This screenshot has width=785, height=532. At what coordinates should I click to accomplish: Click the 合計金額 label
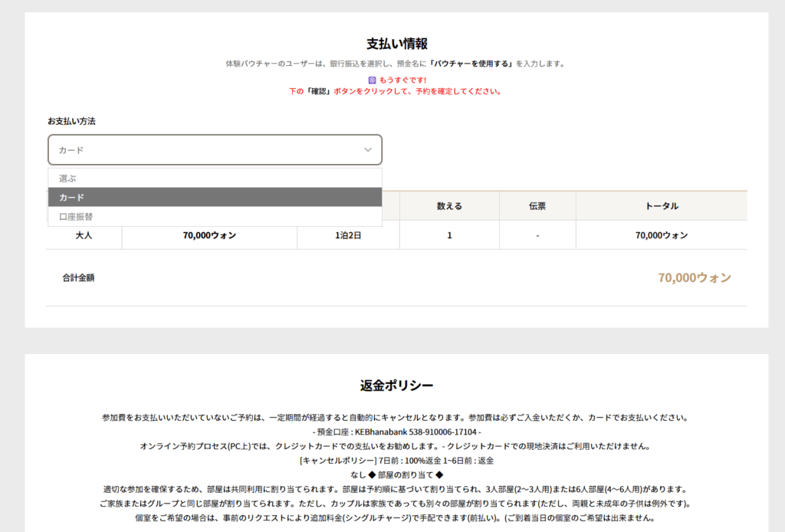point(78,277)
